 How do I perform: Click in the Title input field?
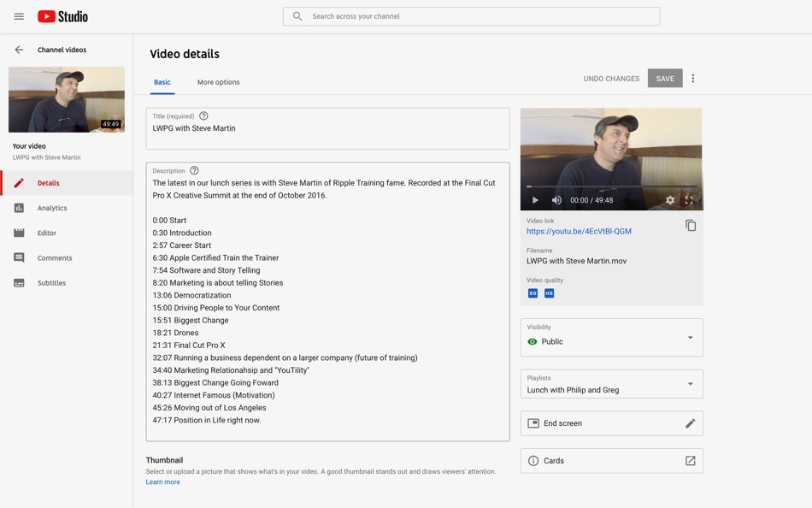(328, 128)
